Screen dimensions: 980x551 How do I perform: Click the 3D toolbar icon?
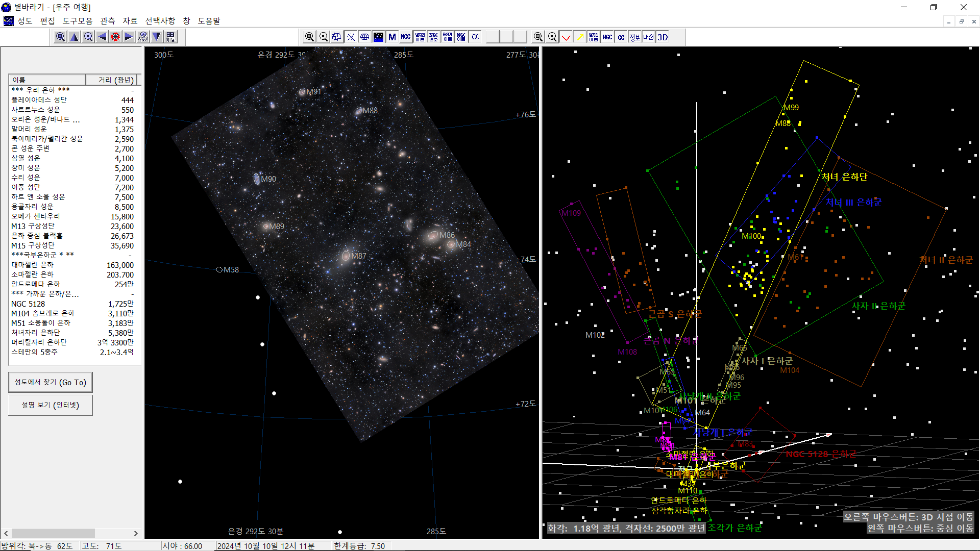[662, 37]
